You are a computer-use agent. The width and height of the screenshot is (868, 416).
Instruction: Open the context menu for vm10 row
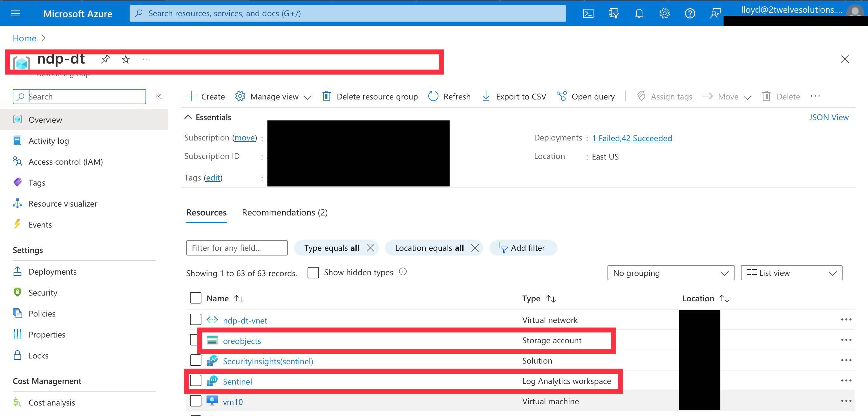846,401
